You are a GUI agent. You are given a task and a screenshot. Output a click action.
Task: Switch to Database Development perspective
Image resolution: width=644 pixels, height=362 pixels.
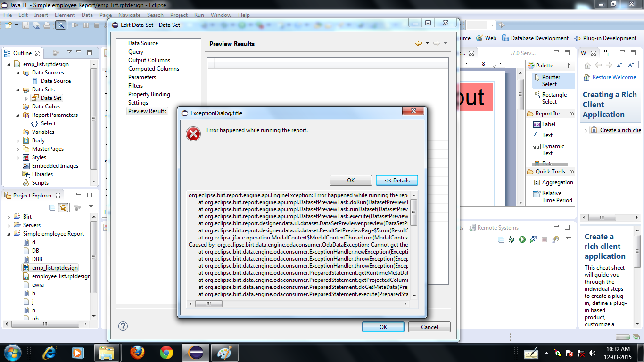[x=535, y=38]
